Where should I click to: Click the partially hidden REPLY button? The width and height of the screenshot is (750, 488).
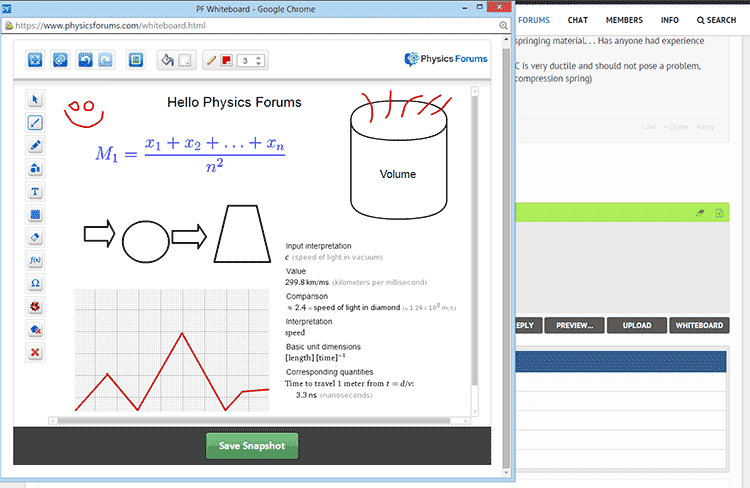coord(529,325)
